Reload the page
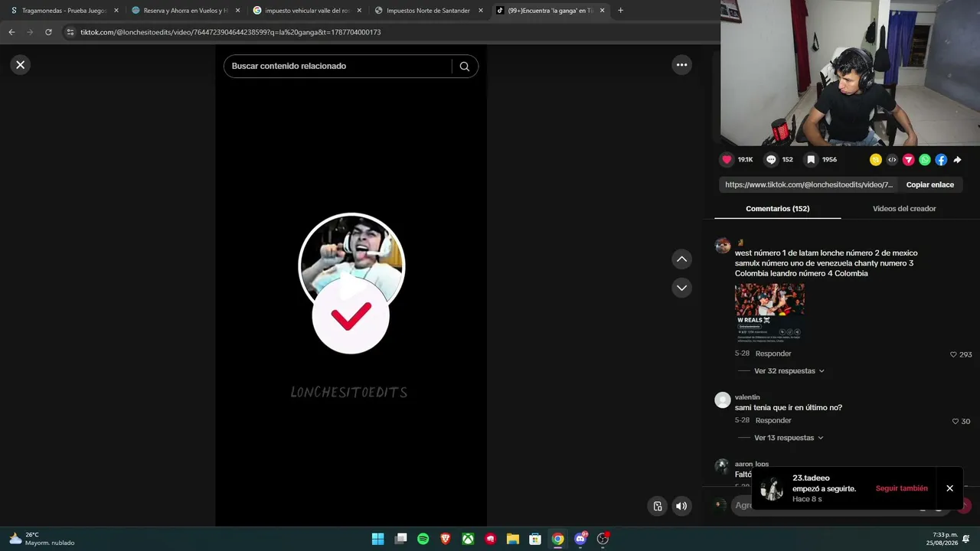The image size is (980, 551). pyautogui.click(x=48, y=32)
